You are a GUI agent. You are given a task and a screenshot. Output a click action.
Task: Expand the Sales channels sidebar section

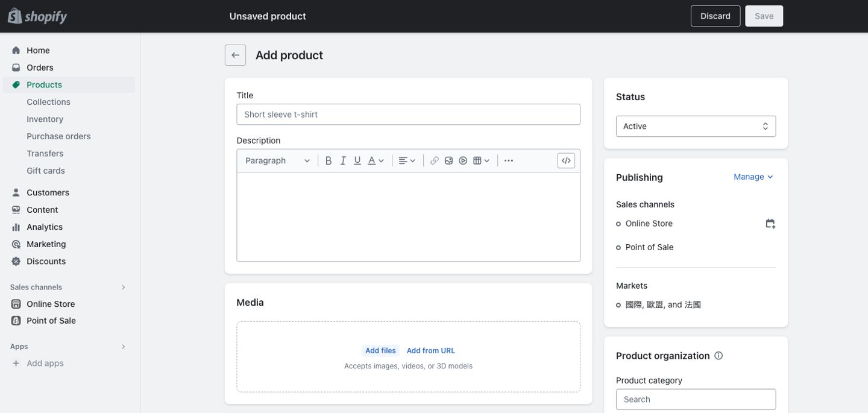click(x=124, y=288)
